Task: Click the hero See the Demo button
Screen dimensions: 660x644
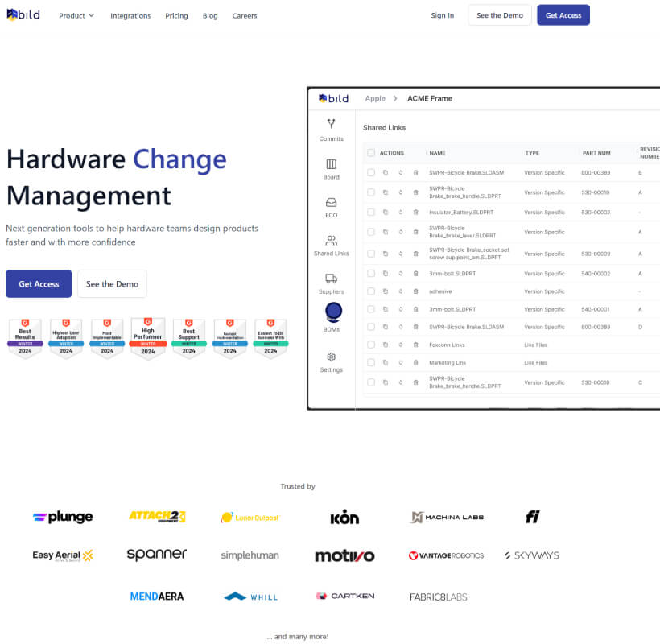Action: pyautogui.click(x=112, y=283)
